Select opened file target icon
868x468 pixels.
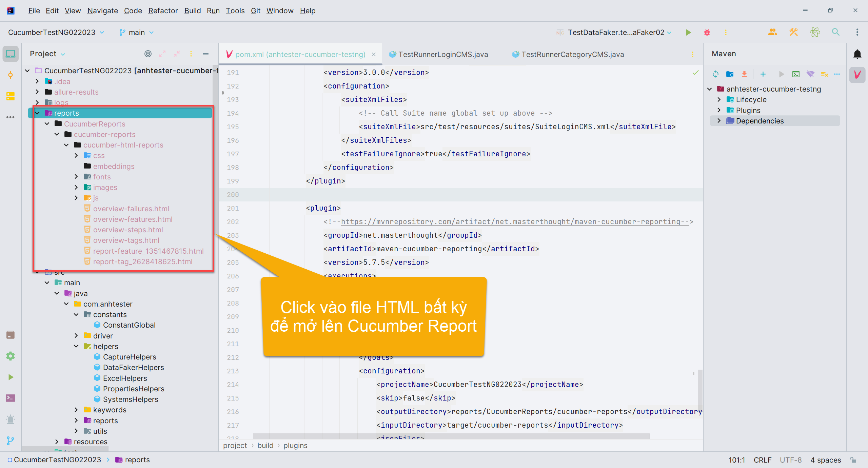tap(148, 54)
